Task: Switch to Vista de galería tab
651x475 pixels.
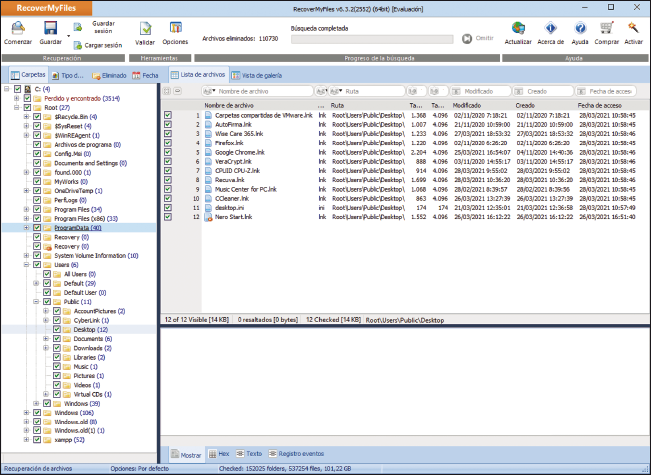Action: tap(267, 75)
